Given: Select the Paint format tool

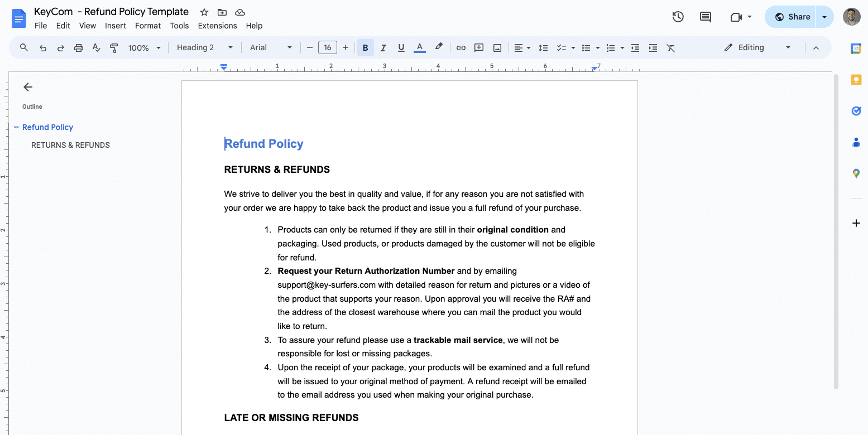Looking at the screenshot, I should click(114, 47).
